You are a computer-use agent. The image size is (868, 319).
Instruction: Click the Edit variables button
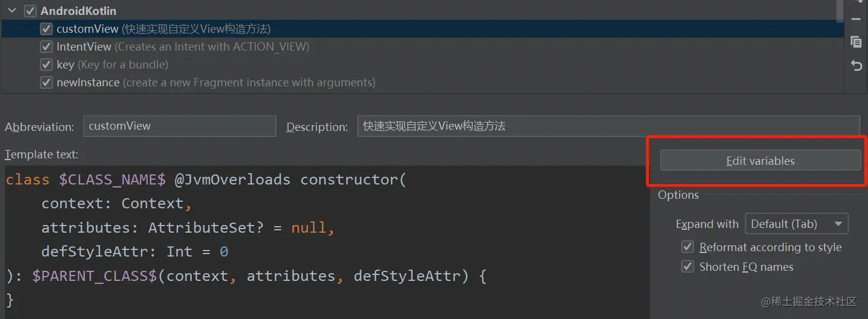[x=760, y=161]
